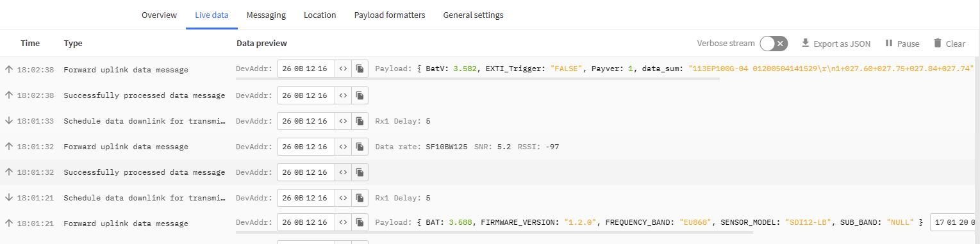Click the data_sum string starting '113EP100G-04'
The height and width of the screenshot is (244, 980).
click(831, 69)
